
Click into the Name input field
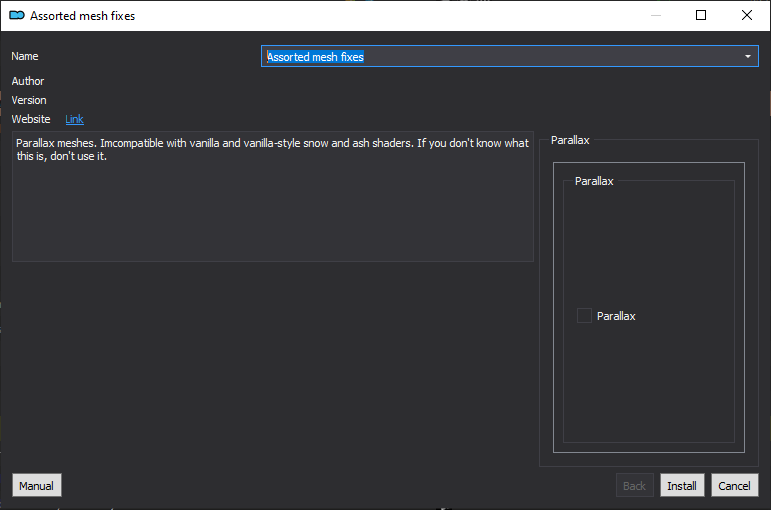(x=502, y=57)
